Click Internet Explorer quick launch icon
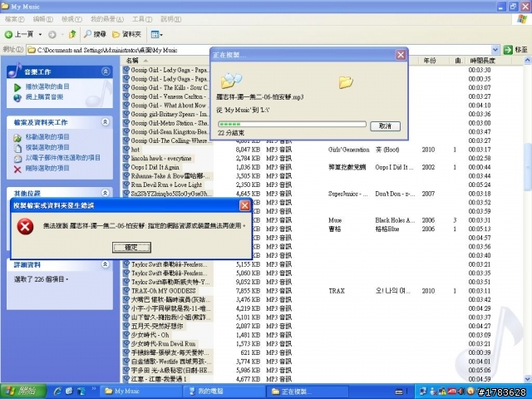532x399 pixels. click(57, 392)
